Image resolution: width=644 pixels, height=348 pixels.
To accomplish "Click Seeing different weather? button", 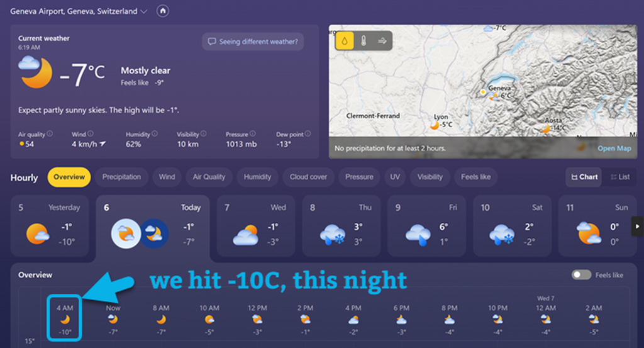I will point(253,42).
